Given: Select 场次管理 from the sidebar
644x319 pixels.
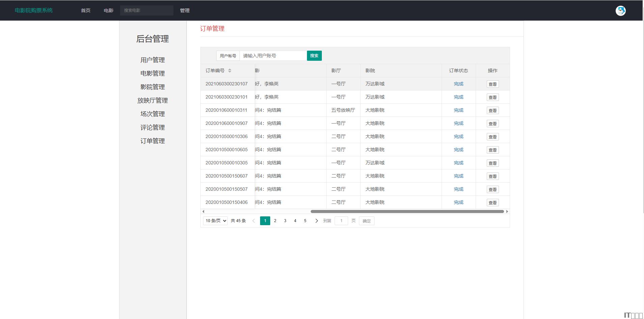Looking at the screenshot, I should pos(152,114).
